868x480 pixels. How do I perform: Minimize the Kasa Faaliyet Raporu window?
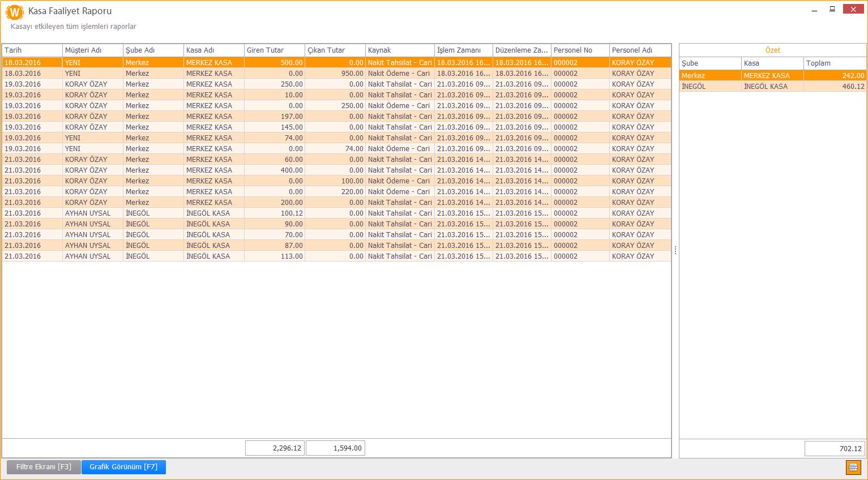pos(814,10)
